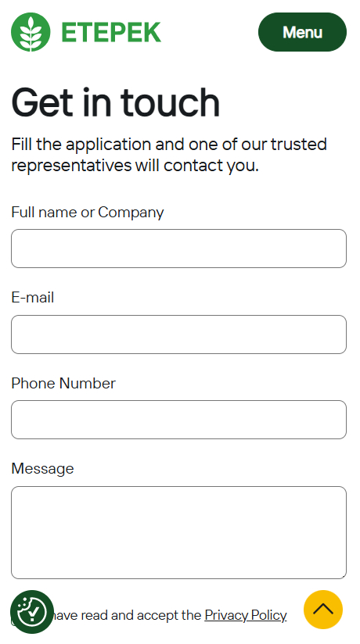Tick the privacy checkbox behind the cookie icon
The height and width of the screenshot is (644, 360).
tap(16, 616)
